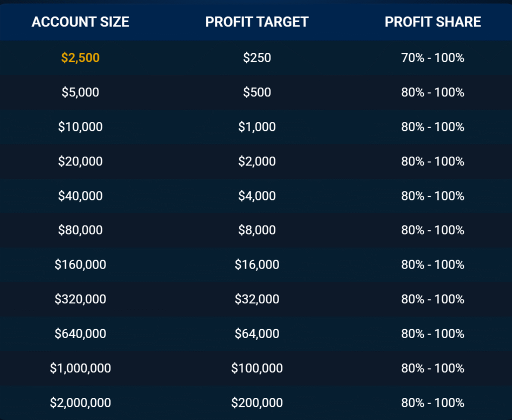Pick the $320,000 account size
The width and height of the screenshot is (512, 420).
tap(80, 299)
